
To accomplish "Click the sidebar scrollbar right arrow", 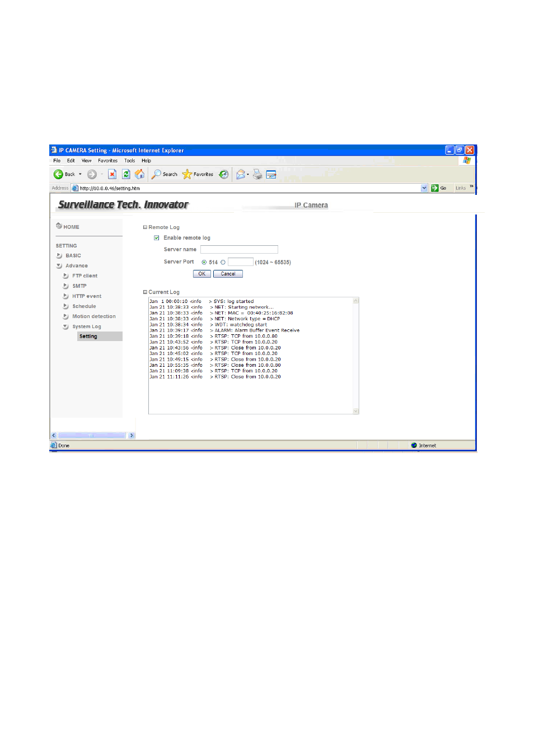I will (x=132, y=435).
